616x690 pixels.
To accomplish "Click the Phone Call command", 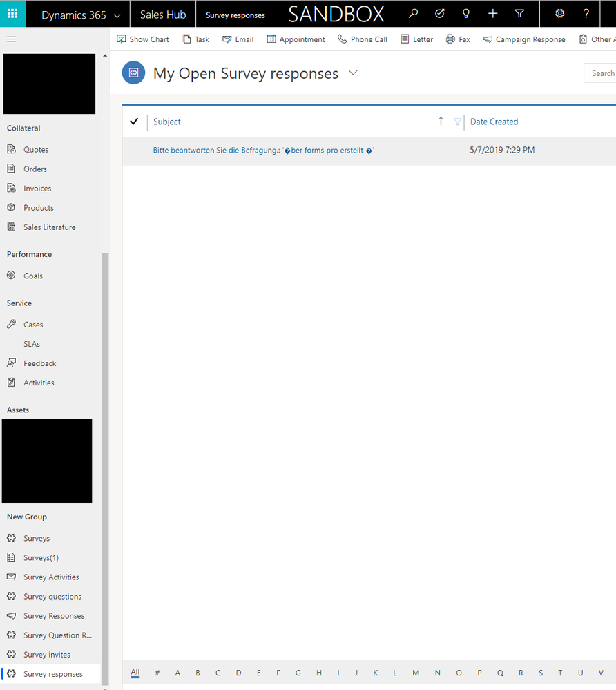I will click(362, 39).
